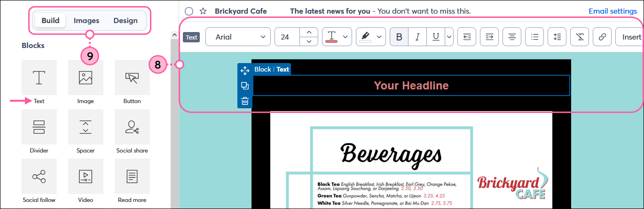Screen dimensions: 644x209
Task: Select the radio circle beside Brickyard Cafe
Action: pos(189,11)
